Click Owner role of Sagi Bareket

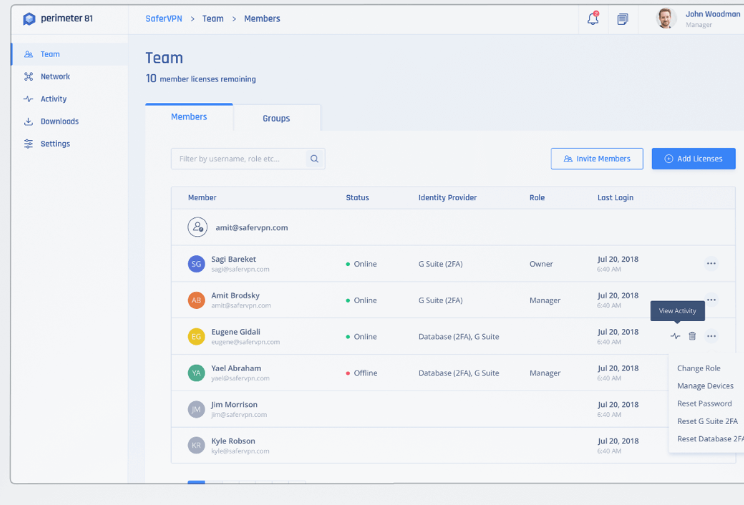pos(541,264)
